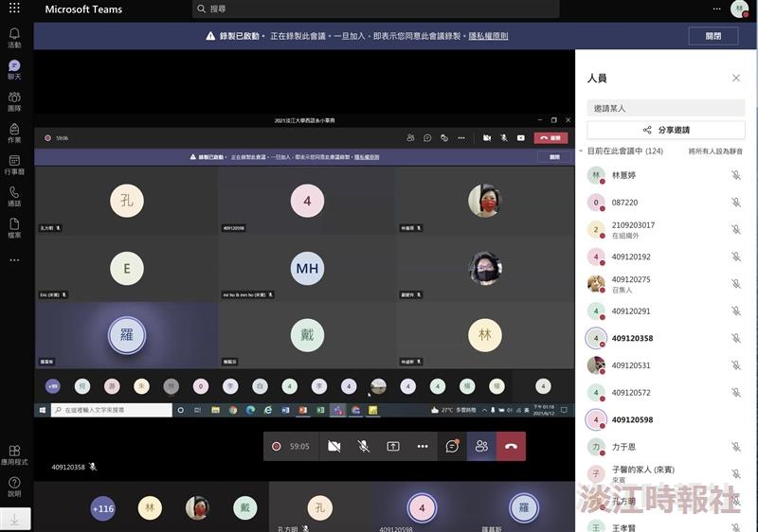Select participant 409120531 in people list
Image resolution: width=758 pixels, height=532 pixels.
[666, 365]
